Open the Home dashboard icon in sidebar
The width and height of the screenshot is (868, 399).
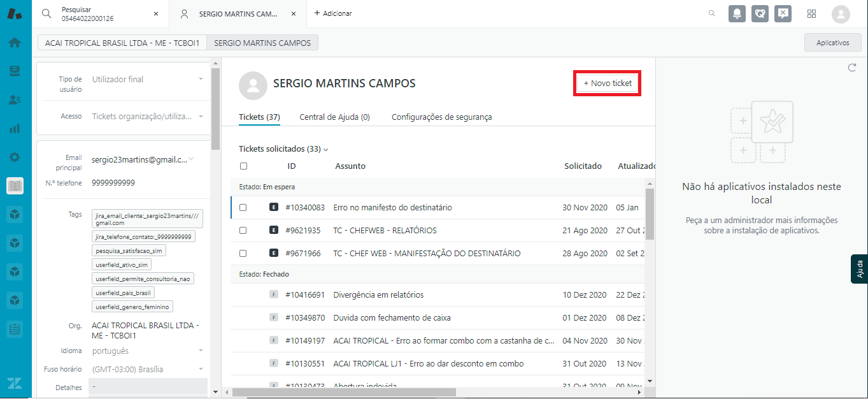15,43
